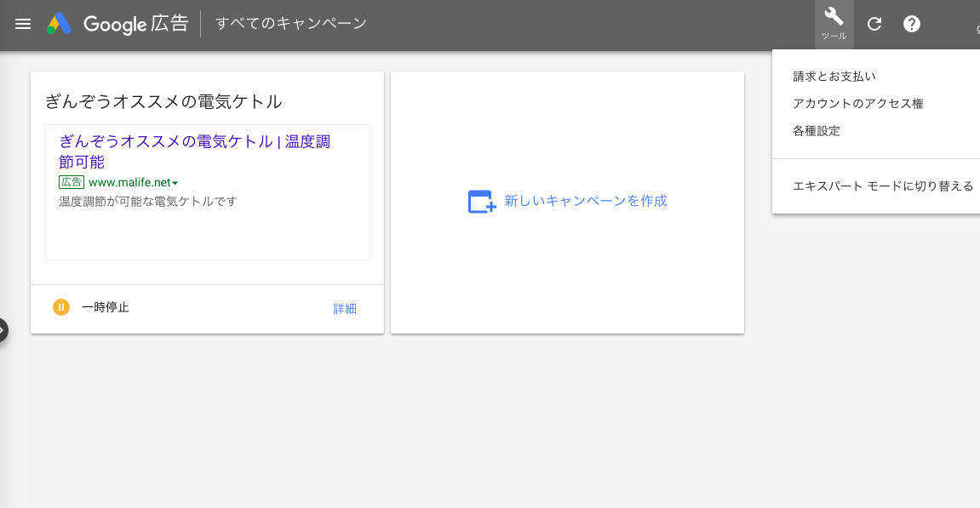Expand the side panel arrow at left edge
Screen dimensions: 980x508
coord(3,330)
